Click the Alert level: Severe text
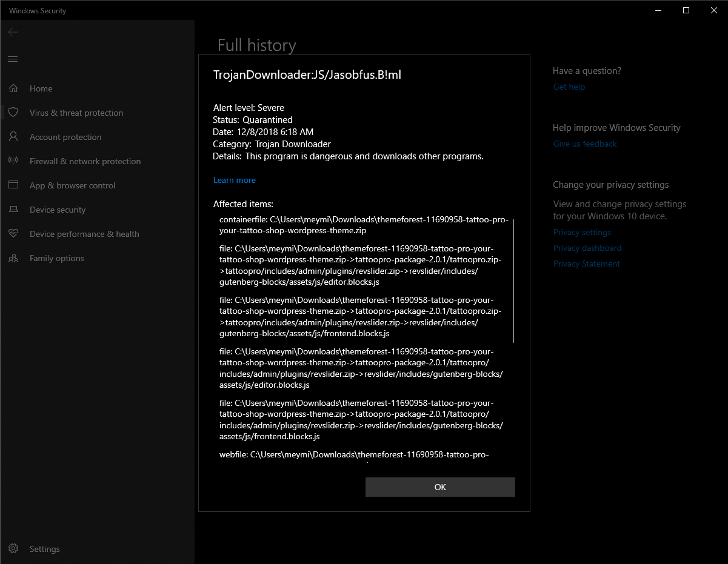This screenshot has height=564, width=728. click(x=249, y=108)
